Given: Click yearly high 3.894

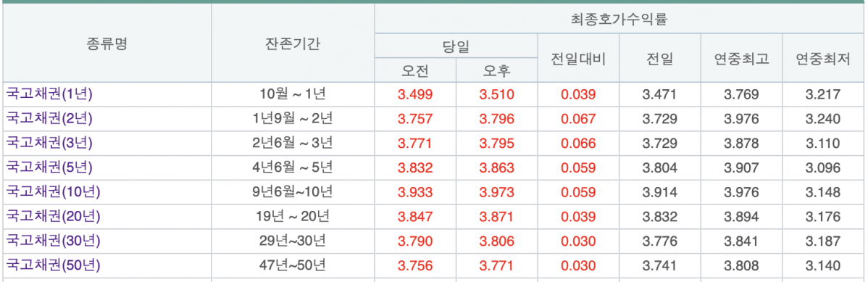Looking at the screenshot, I should [x=741, y=217].
